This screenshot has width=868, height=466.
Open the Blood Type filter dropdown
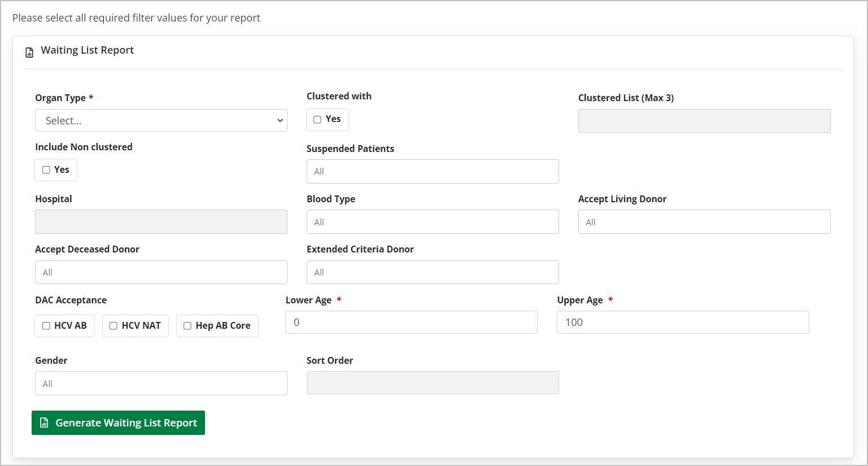432,221
